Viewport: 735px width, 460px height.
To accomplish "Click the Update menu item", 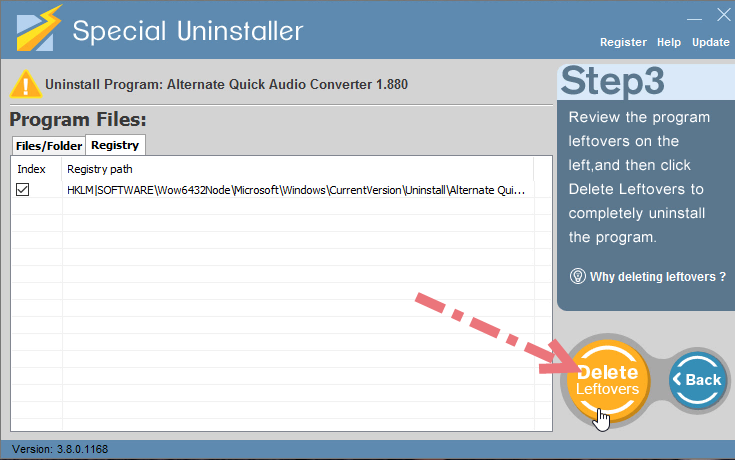I will (711, 42).
